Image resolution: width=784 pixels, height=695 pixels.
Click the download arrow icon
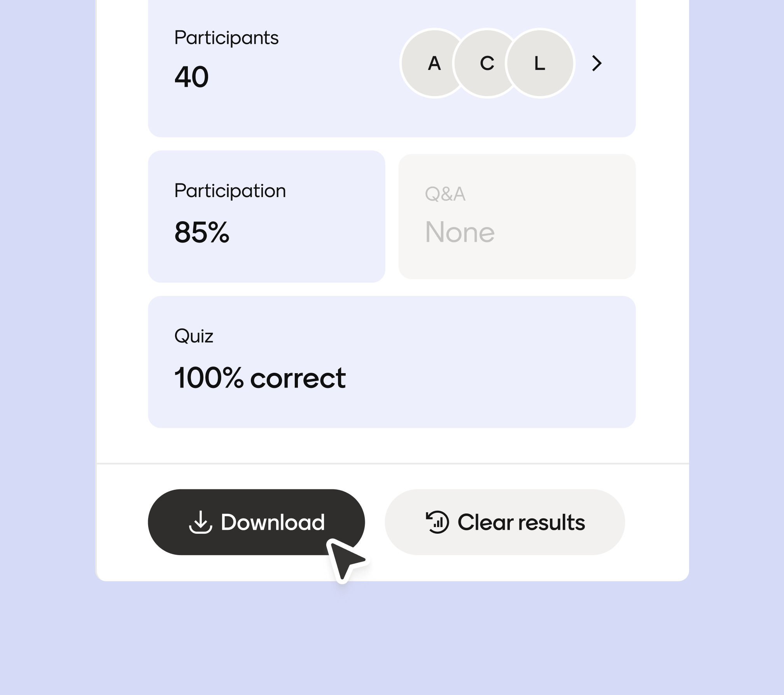(200, 522)
